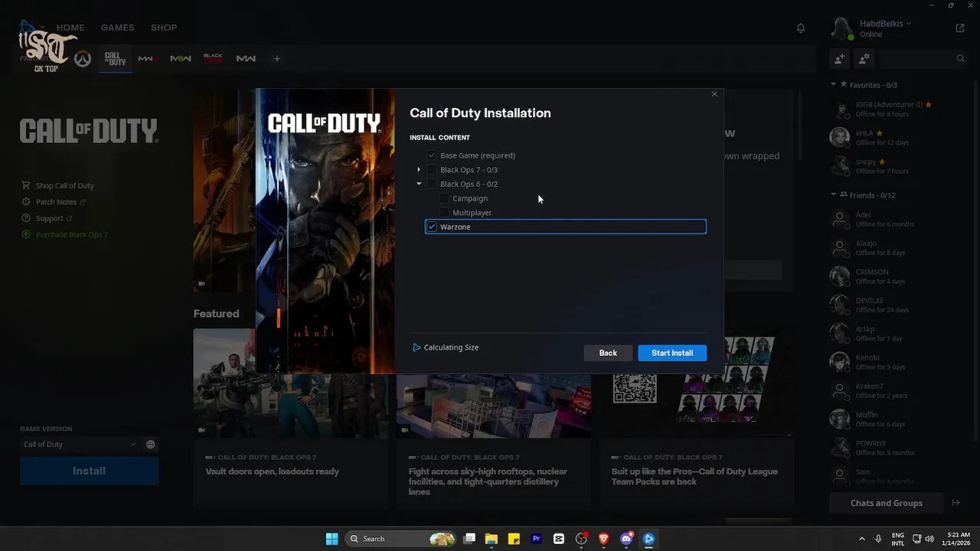This screenshot has width=980, height=551.
Task: Open Windows Start menu
Action: coord(332,539)
